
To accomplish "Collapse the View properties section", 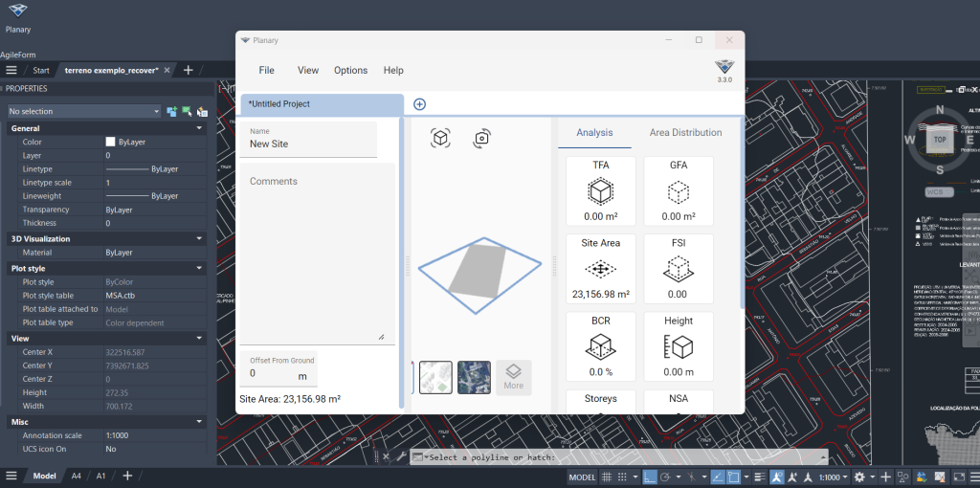I will (199, 338).
